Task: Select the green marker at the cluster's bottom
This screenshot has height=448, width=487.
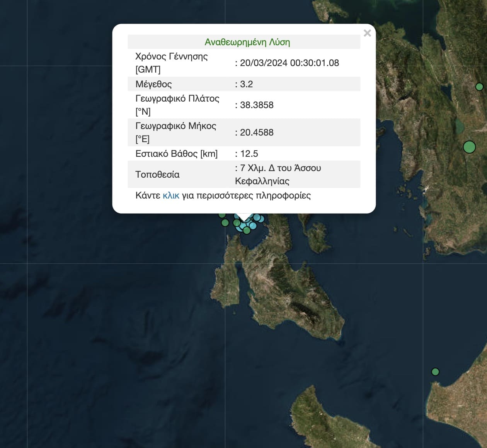Action: click(x=247, y=231)
